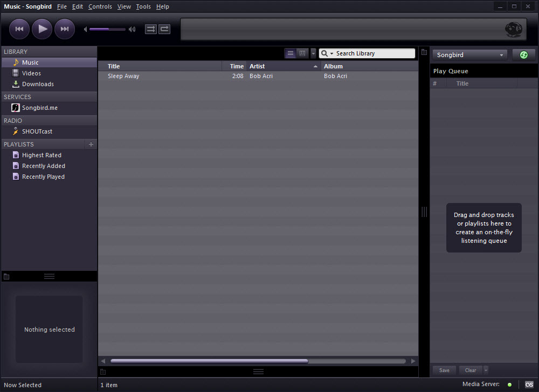539x392 pixels.
Task: Click the Nothing selected artwork box
Action: click(x=49, y=329)
